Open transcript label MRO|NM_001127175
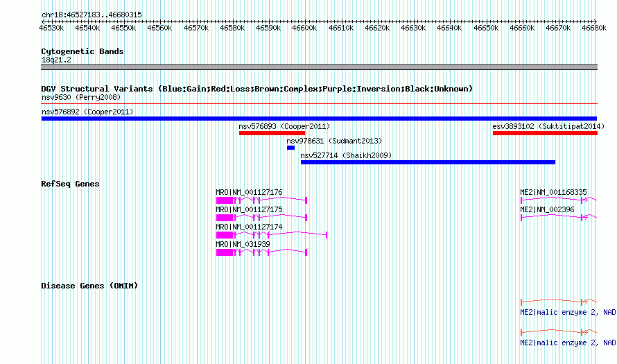 [249, 209]
